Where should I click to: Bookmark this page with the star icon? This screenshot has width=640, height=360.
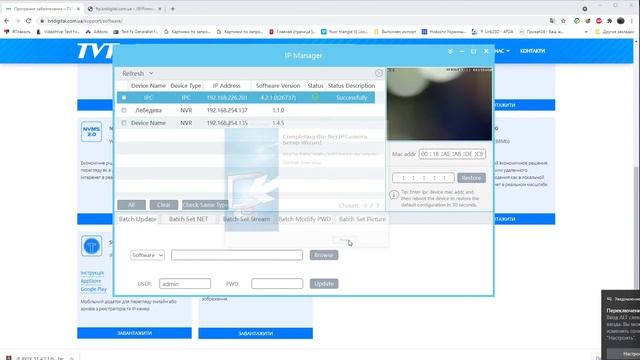[x=563, y=21]
